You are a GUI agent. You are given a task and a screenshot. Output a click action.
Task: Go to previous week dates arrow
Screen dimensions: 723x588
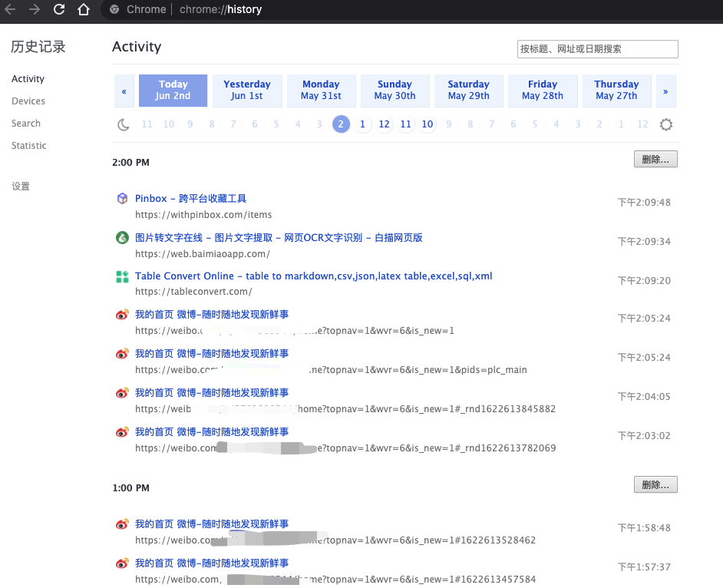point(124,91)
